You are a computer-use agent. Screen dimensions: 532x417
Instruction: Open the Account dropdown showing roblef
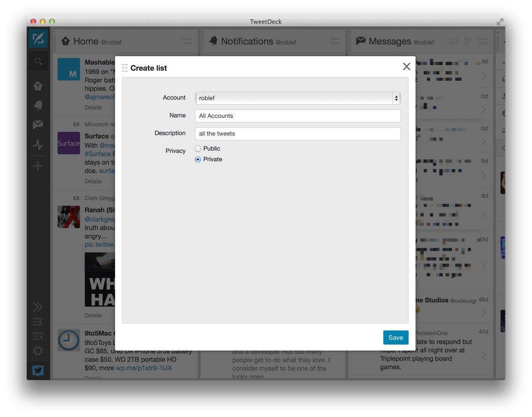298,98
